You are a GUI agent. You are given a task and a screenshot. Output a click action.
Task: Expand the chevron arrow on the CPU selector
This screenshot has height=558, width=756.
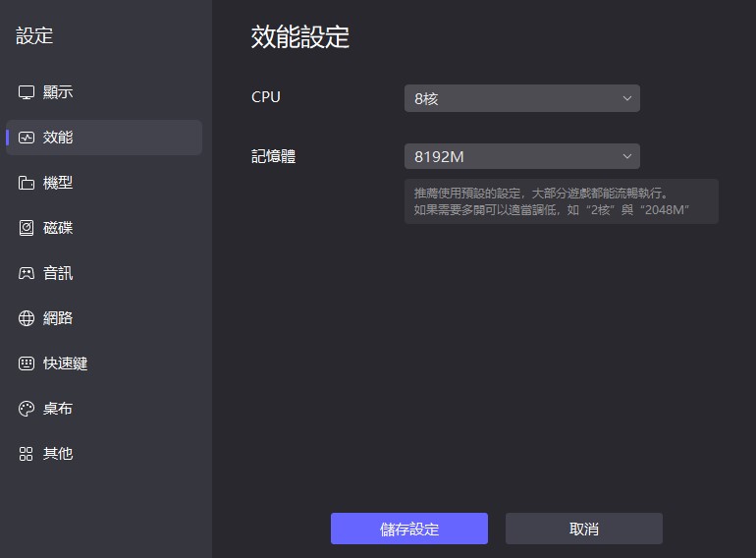point(627,98)
